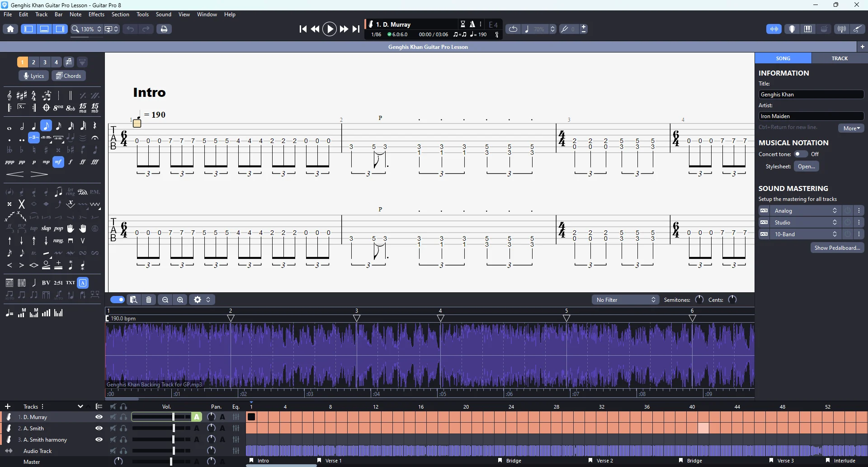Hide the A. Smith track
The image size is (868, 467).
[99, 428]
